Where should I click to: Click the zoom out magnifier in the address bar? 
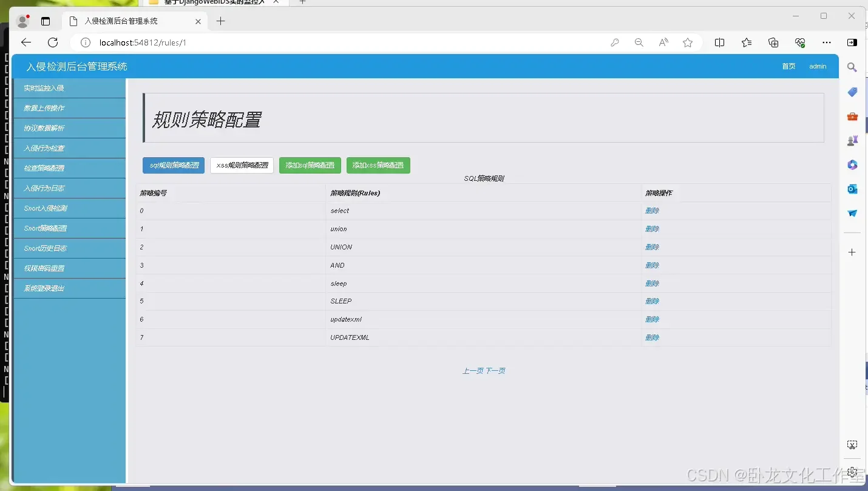(x=639, y=42)
